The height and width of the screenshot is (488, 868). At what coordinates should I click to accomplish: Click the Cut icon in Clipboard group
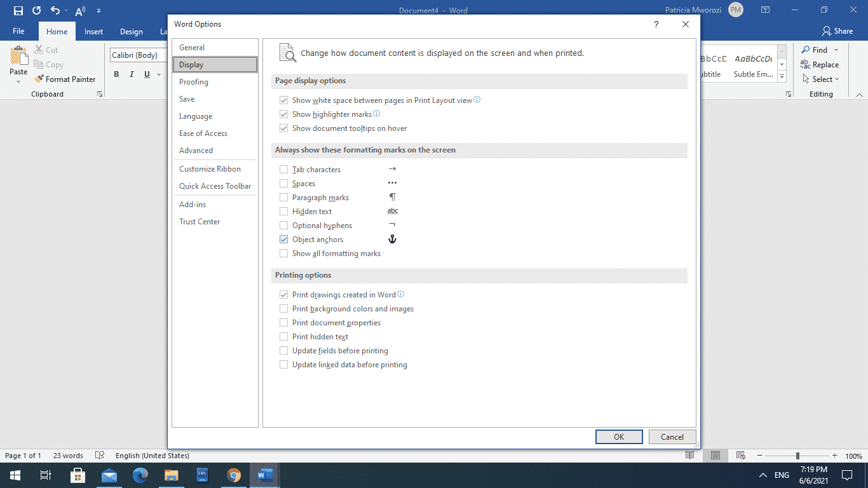pos(39,50)
